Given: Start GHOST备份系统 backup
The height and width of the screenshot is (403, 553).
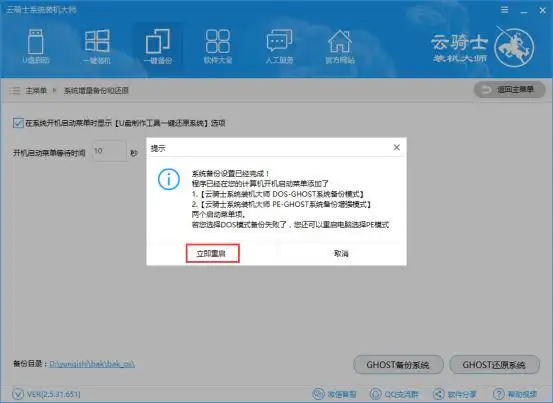Looking at the screenshot, I should pos(398,365).
